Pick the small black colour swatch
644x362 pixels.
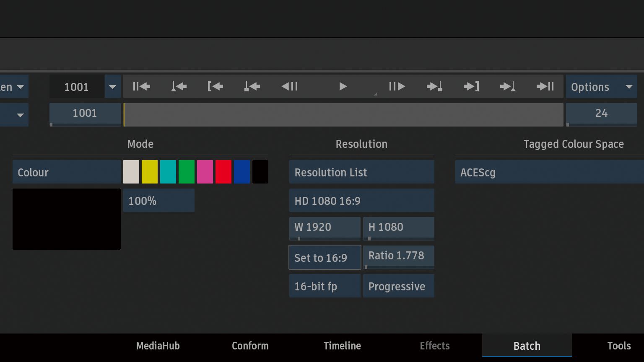(260, 172)
